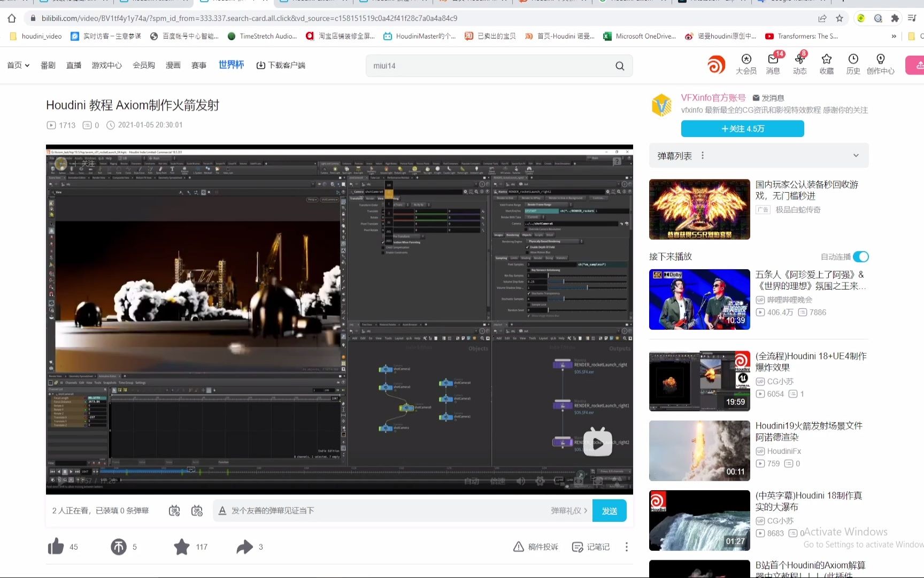The image size is (924, 578).
Task: Open Houdini 18+UE4 explosion video thumbnail
Action: pos(699,381)
